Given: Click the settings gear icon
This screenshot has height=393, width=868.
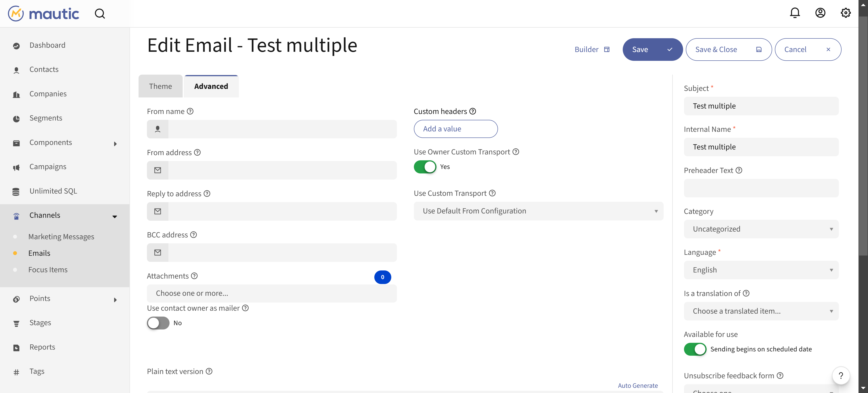Looking at the screenshot, I should [x=846, y=13].
